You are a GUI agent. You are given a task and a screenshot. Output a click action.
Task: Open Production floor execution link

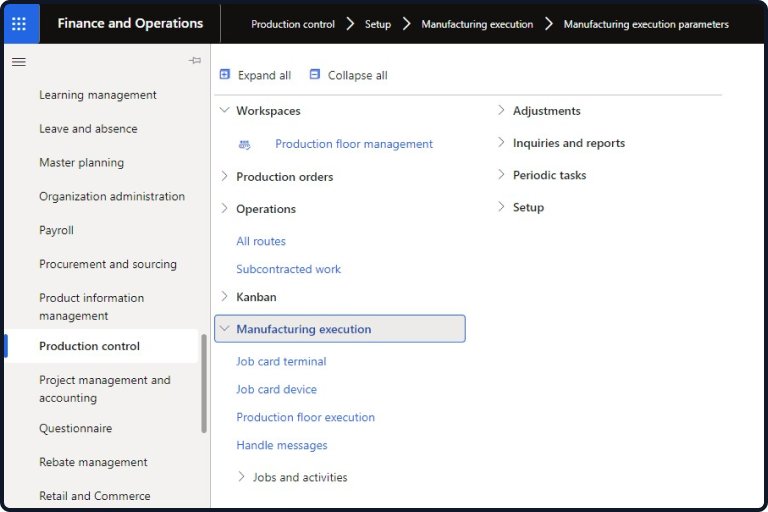305,417
